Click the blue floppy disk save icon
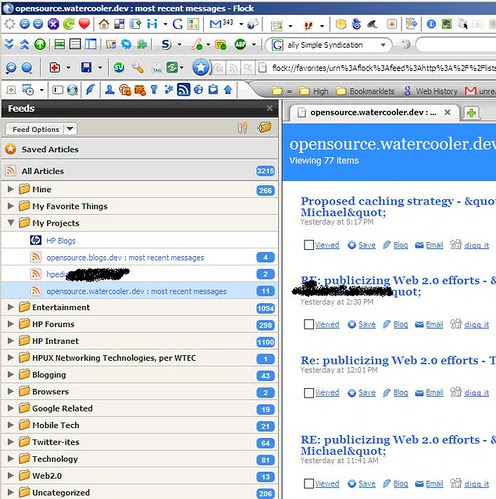The width and height of the screenshot is (496, 499). point(86,68)
